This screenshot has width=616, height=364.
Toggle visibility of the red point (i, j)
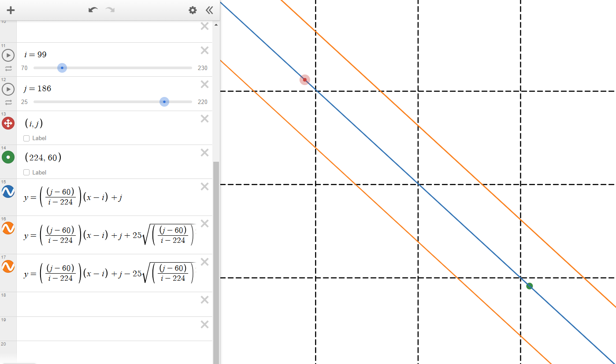8,123
